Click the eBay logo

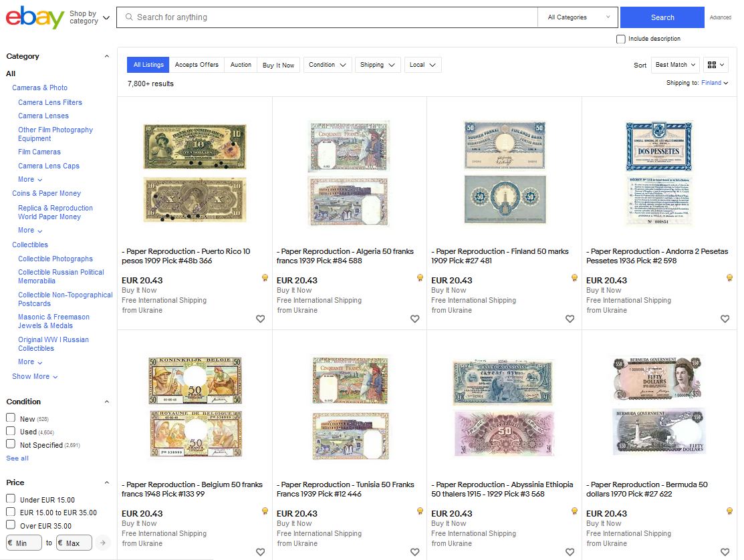pos(35,17)
